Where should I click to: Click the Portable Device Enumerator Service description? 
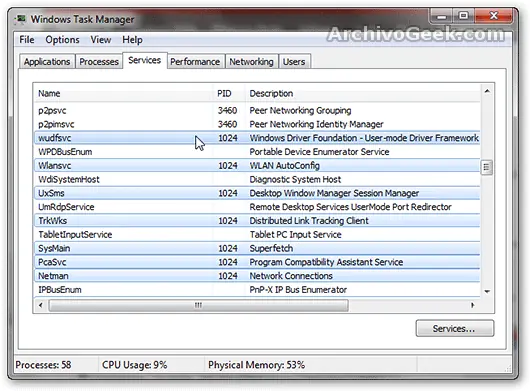pos(319,152)
